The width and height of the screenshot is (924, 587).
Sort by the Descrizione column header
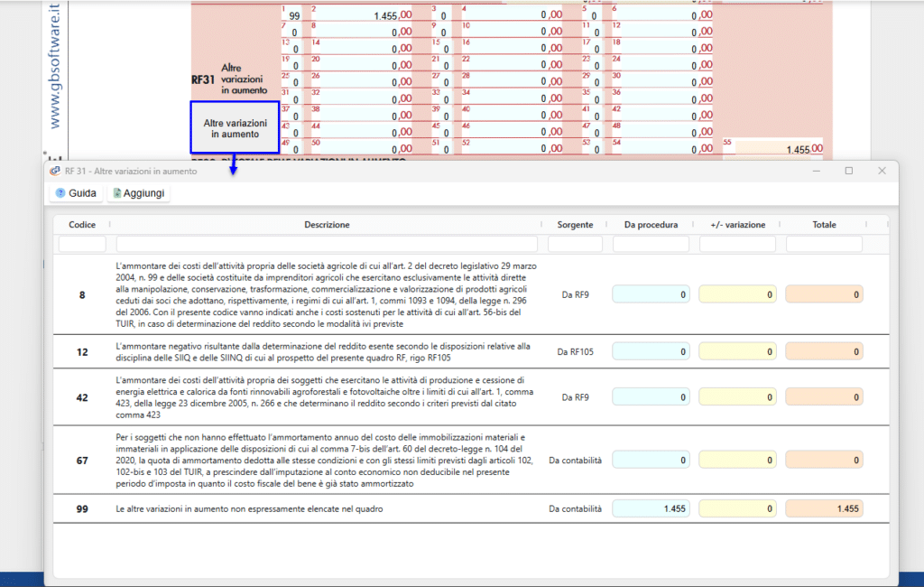[327, 225]
